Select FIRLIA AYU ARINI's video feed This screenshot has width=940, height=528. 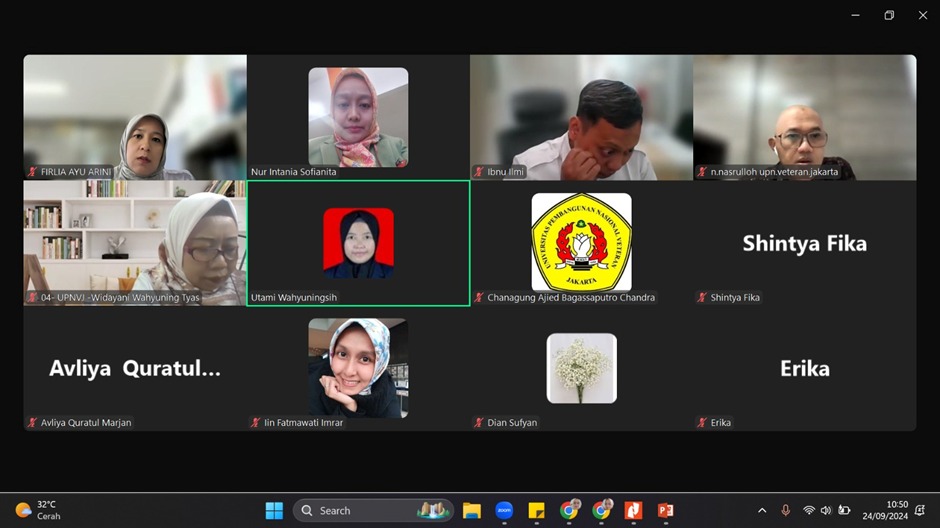[135, 117]
